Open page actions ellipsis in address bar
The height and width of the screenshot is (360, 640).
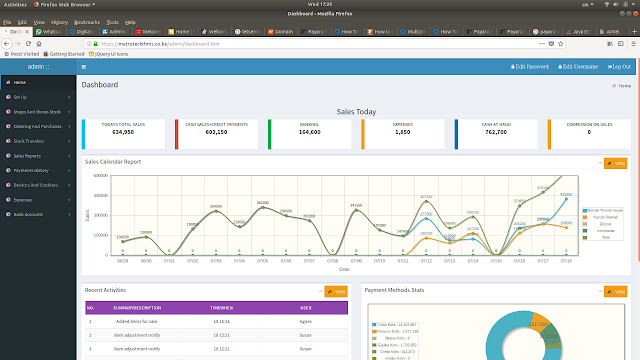(x=542, y=44)
